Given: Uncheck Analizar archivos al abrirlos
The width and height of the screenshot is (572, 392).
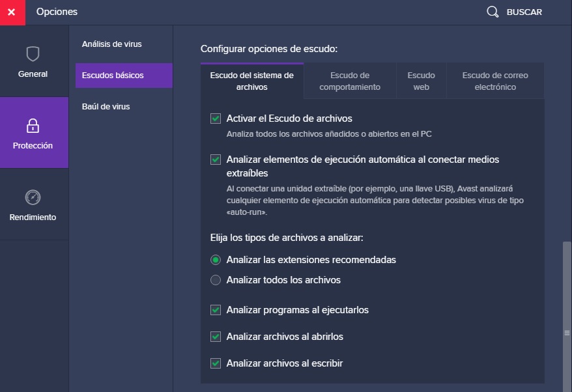Looking at the screenshot, I should point(215,337).
